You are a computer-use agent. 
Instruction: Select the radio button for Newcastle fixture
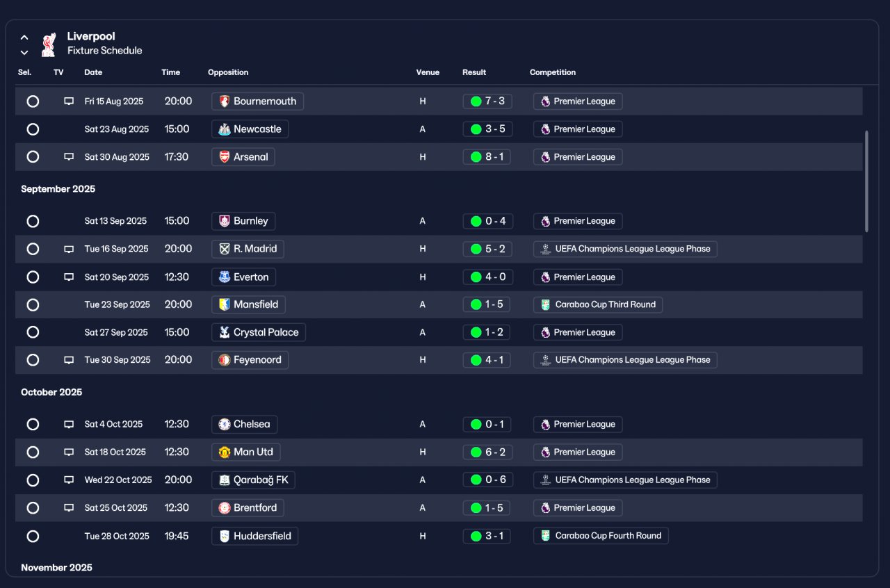[33, 129]
